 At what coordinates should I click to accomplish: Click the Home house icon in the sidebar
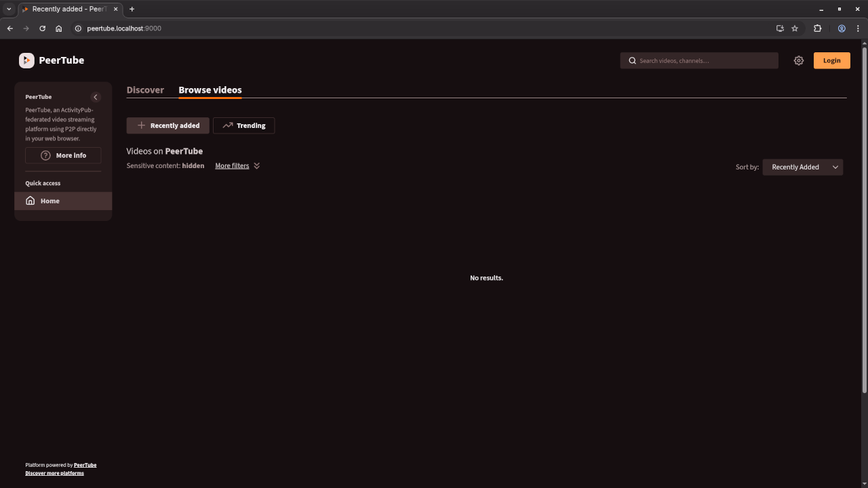tap(31, 201)
